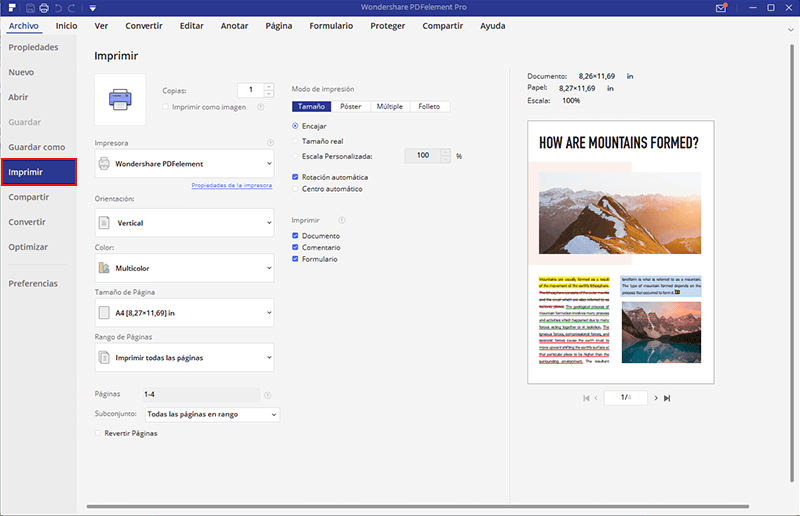Select Nuevo in the sidebar
Viewport: 800px width, 516px height.
[x=21, y=72]
